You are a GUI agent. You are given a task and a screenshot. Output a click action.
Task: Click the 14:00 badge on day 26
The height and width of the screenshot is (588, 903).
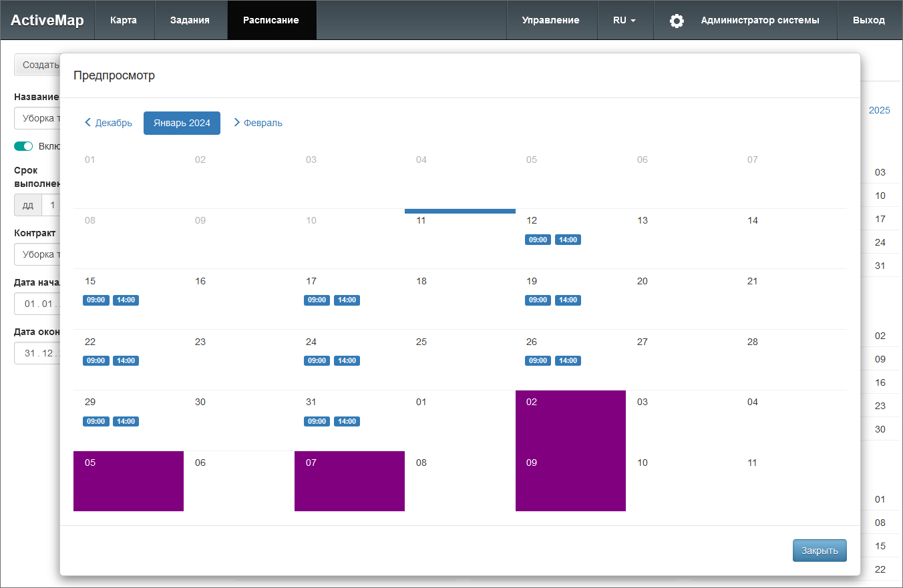(x=568, y=361)
